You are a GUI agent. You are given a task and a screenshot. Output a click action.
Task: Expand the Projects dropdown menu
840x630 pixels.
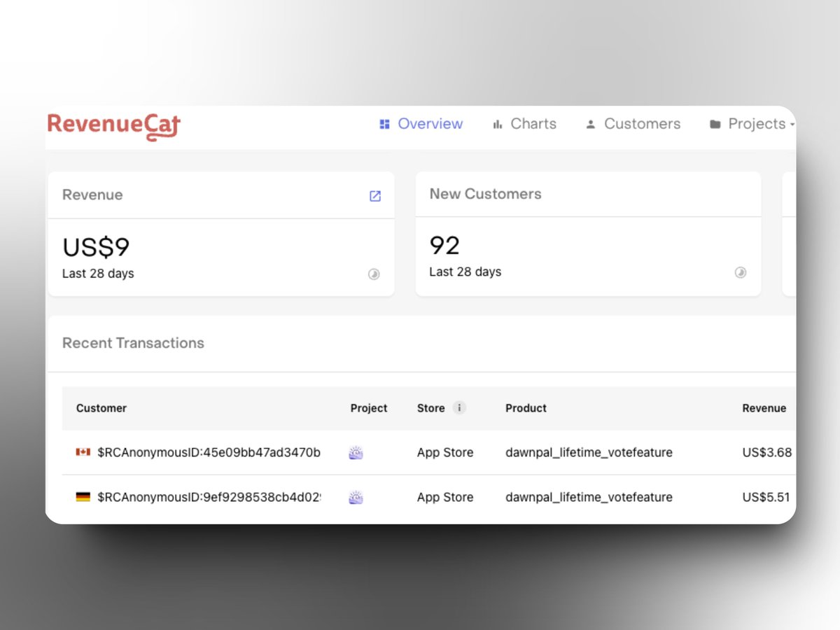coord(752,124)
